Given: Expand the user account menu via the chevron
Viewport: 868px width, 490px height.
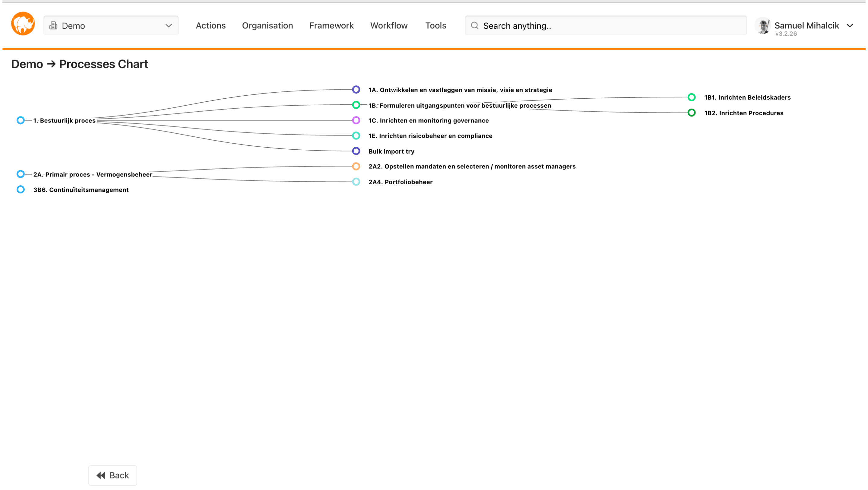Looking at the screenshot, I should (x=851, y=25).
